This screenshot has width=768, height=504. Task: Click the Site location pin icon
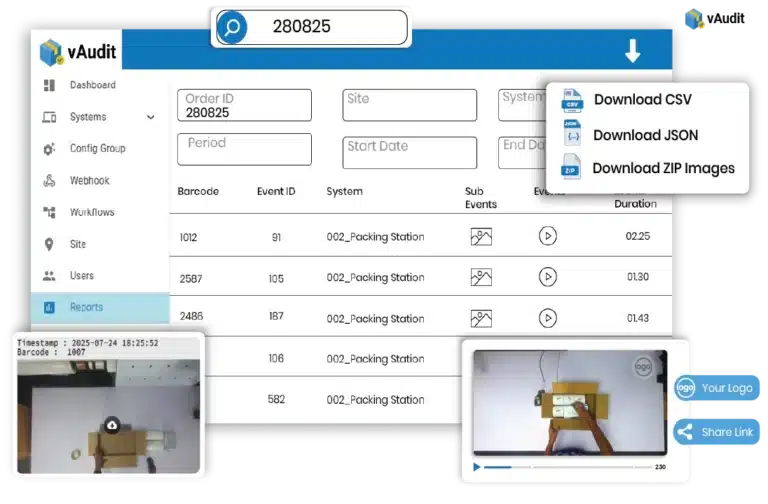(49, 244)
